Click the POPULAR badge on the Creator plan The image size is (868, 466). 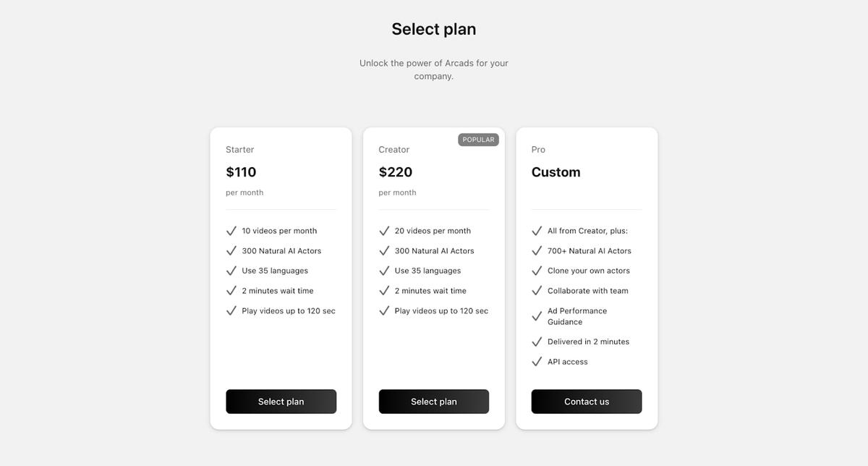(x=478, y=139)
